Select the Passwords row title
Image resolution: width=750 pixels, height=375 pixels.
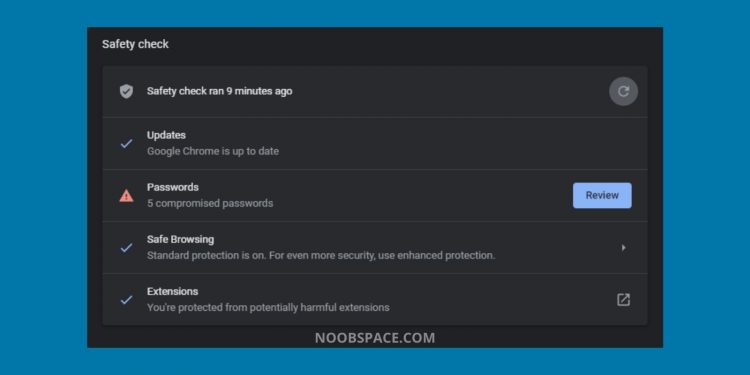(x=173, y=187)
